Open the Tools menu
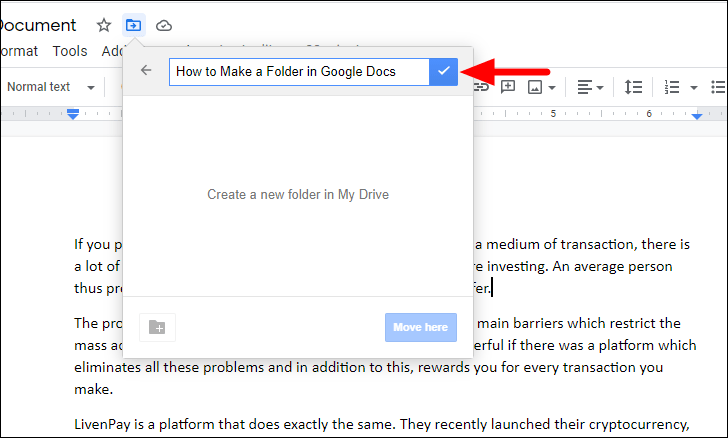Screen dimensions: 728x438 [x=70, y=51]
